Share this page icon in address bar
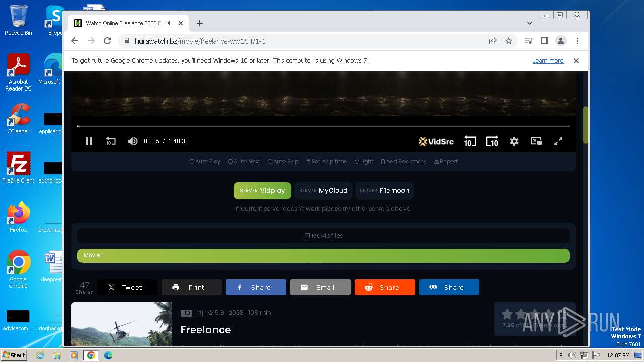The height and width of the screenshot is (362, 644). [493, 41]
